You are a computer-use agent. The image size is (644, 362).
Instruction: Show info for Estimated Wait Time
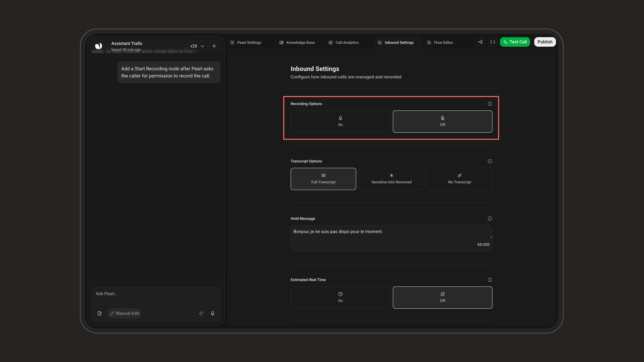point(490,280)
